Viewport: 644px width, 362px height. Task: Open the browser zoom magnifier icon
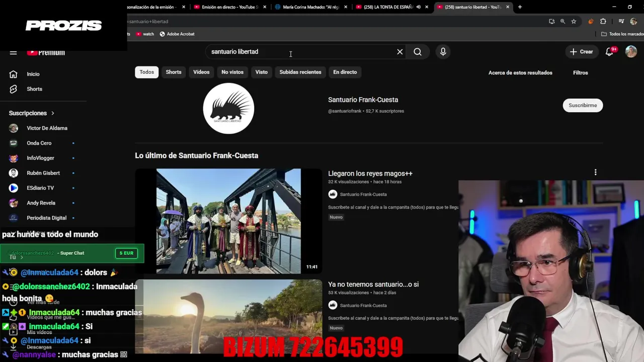coord(562,22)
